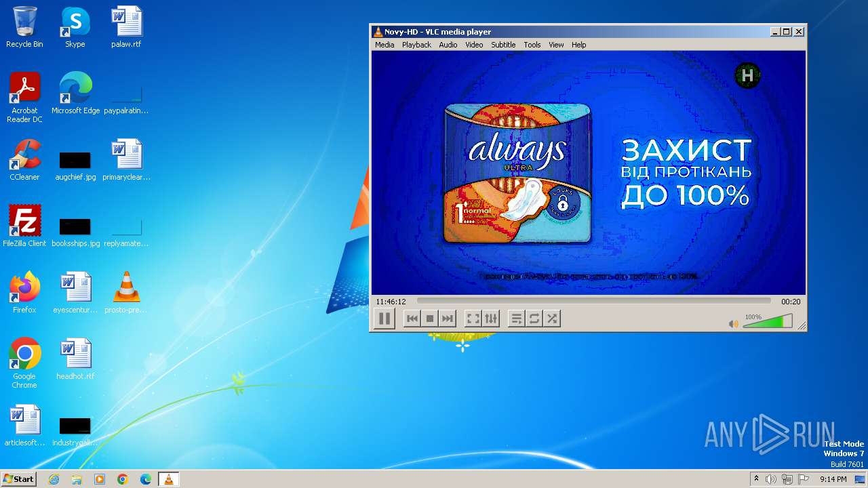This screenshot has width=868, height=488.
Task: Mute the VLC speaker icon
Action: [x=733, y=324]
